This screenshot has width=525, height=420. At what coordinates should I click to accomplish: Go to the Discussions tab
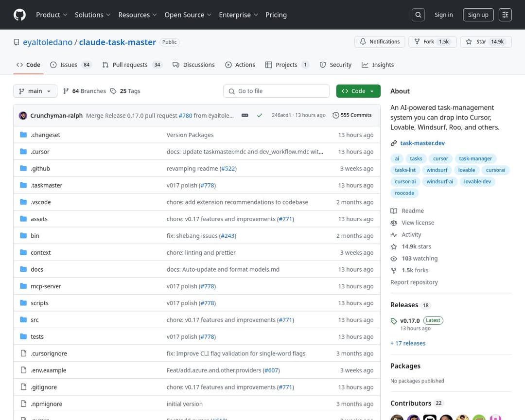tap(193, 65)
